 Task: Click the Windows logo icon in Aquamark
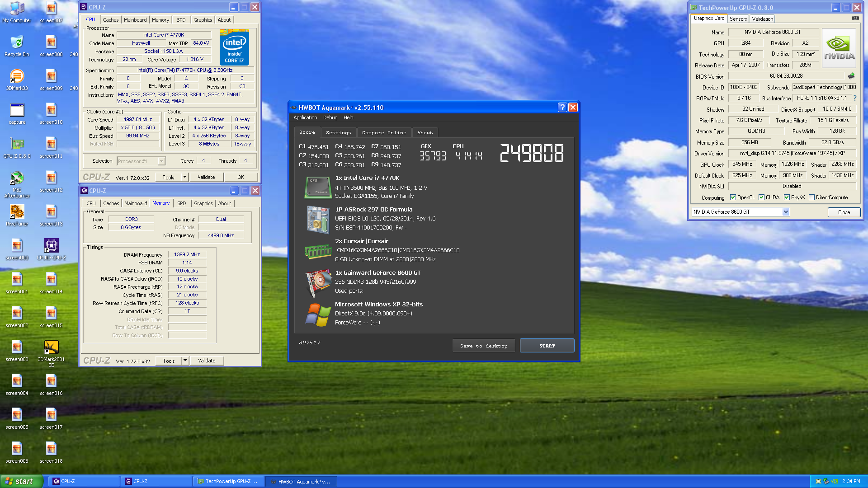pyautogui.click(x=318, y=314)
